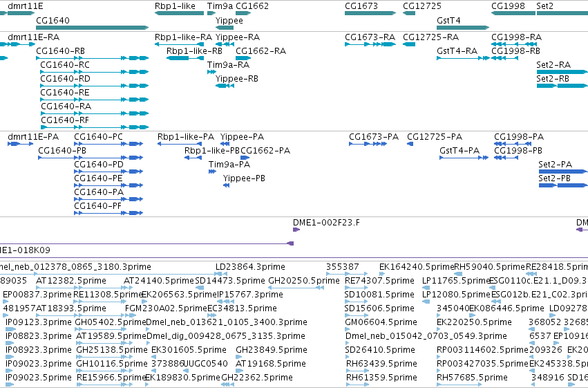This screenshot has width=588, height=388.
Task: Open transcript Set2-RB
Action: click(x=553, y=79)
